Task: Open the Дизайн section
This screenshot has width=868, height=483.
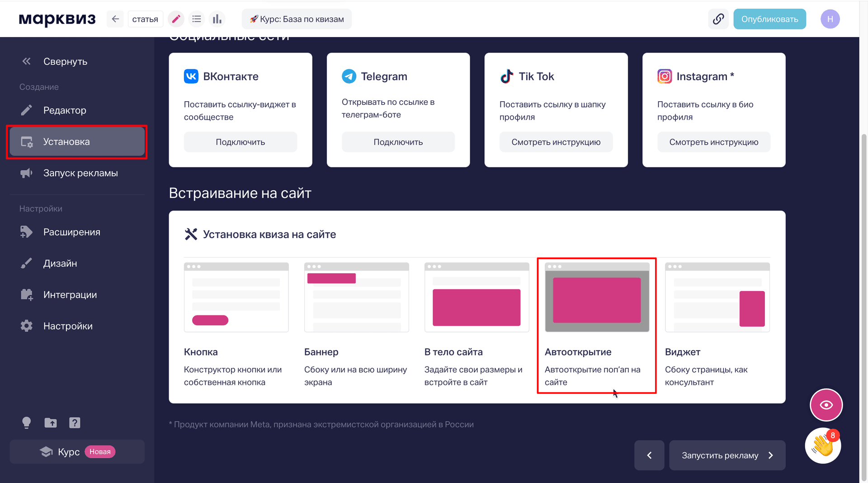Action: click(x=77, y=263)
